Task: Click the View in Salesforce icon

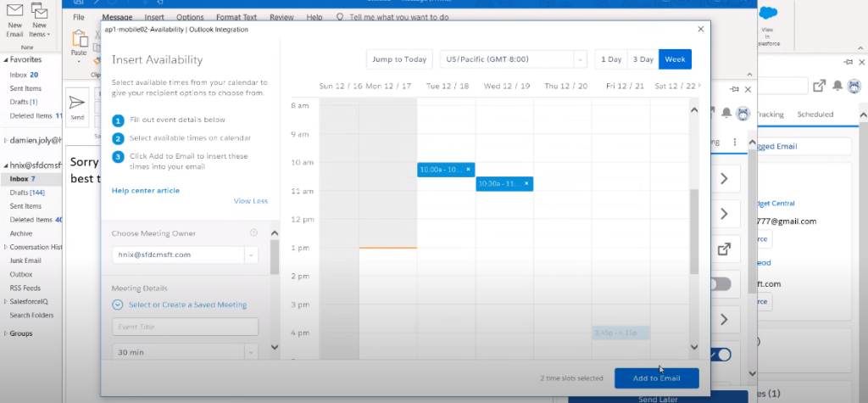Action: (x=769, y=17)
